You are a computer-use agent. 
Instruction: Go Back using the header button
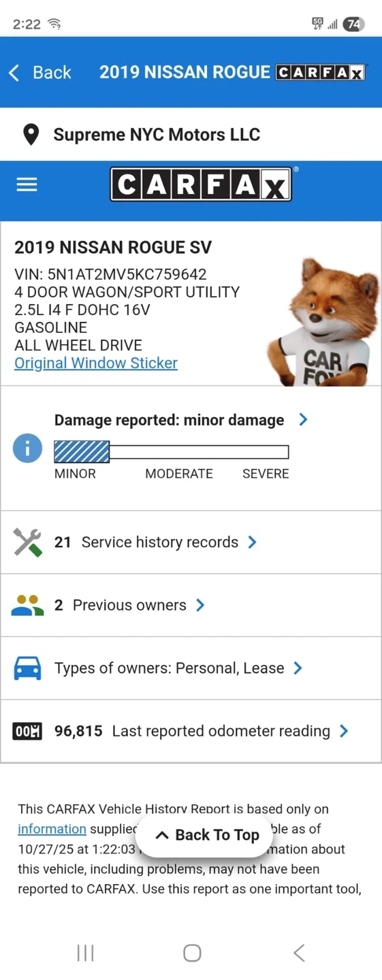39,72
